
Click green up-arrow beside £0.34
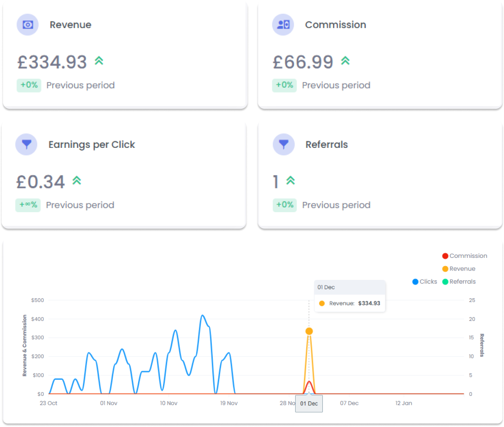coord(77,181)
